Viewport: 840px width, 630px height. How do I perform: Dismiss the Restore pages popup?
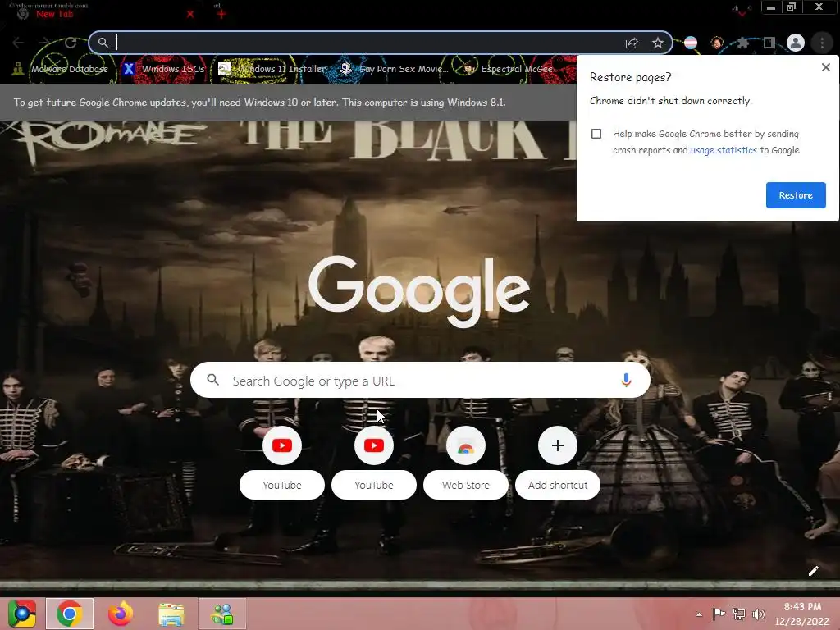click(825, 67)
